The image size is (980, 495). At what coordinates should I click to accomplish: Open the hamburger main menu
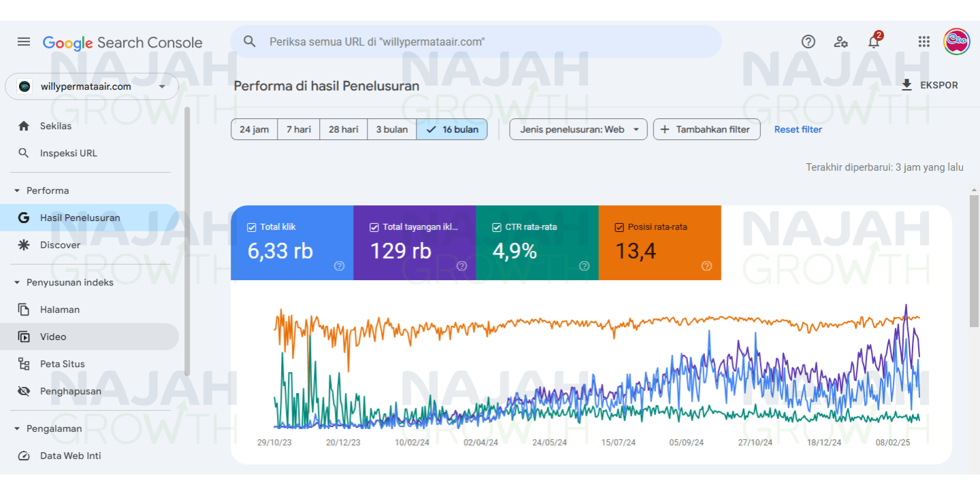coord(24,41)
